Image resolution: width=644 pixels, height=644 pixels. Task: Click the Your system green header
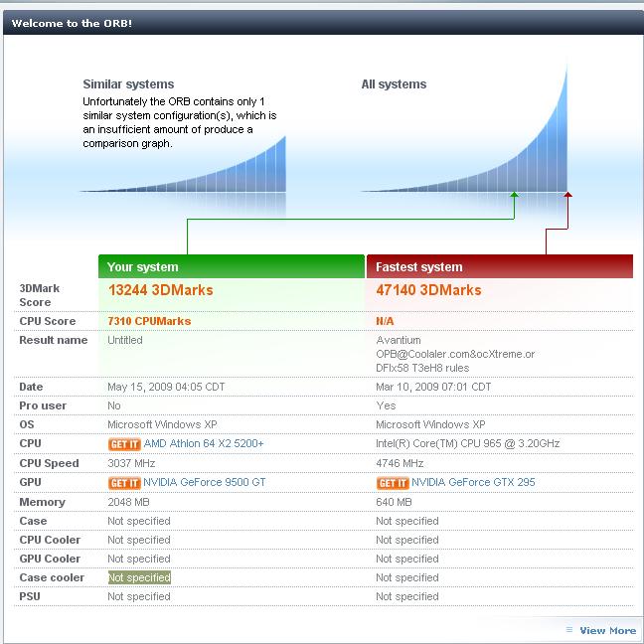[232, 266]
